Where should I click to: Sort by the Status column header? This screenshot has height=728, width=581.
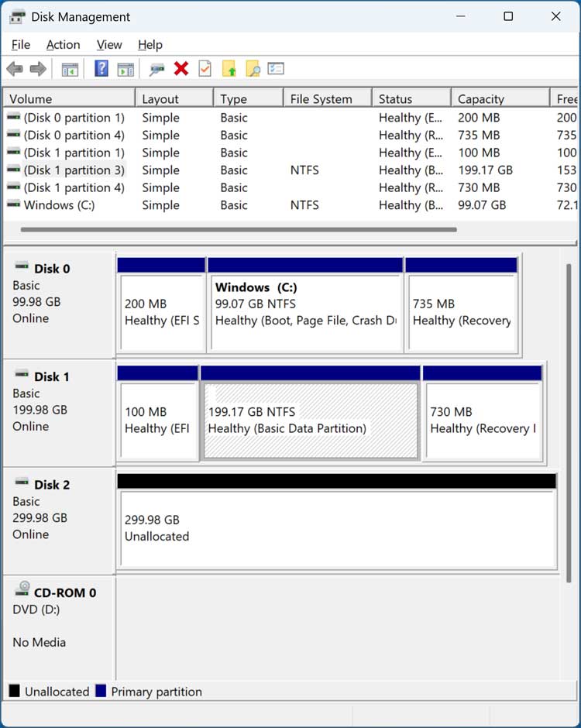[411, 99]
